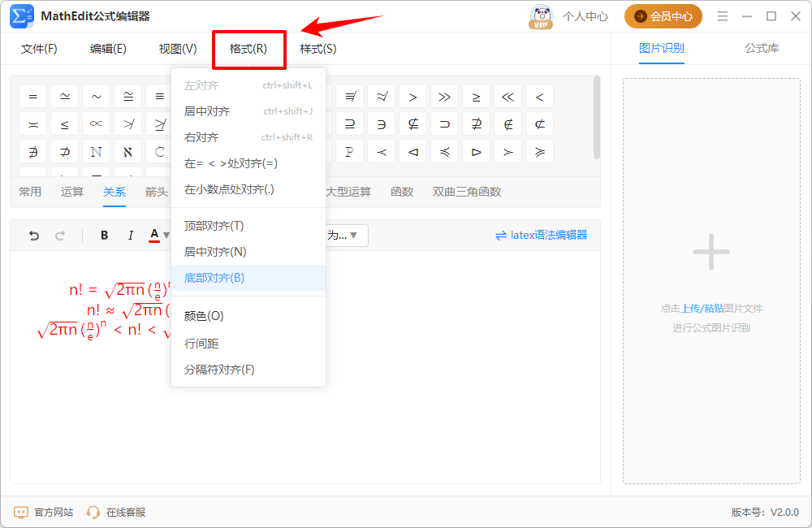Switch to the 双曲三角函数 symbol tab

(x=467, y=192)
